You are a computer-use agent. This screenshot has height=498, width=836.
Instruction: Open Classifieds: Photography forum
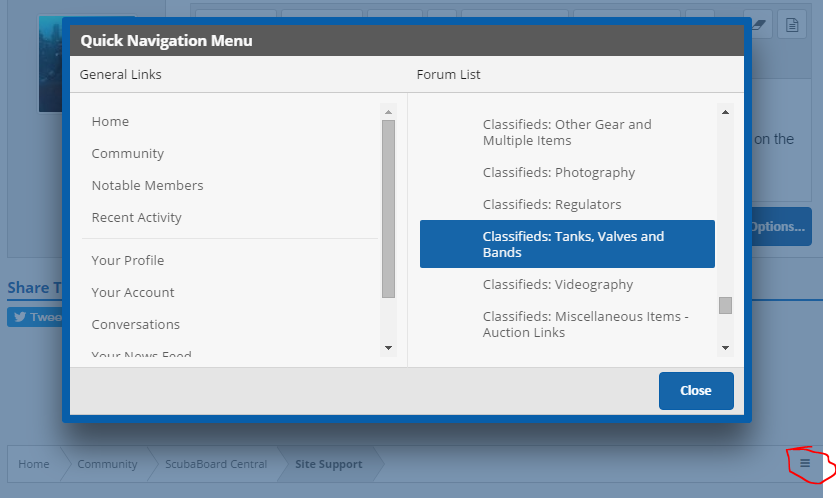pyautogui.click(x=558, y=172)
